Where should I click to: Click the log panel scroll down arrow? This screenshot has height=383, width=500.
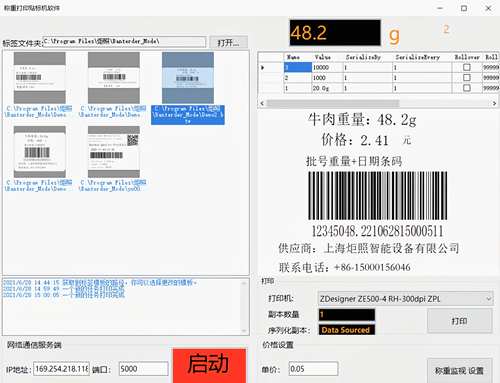click(x=244, y=330)
